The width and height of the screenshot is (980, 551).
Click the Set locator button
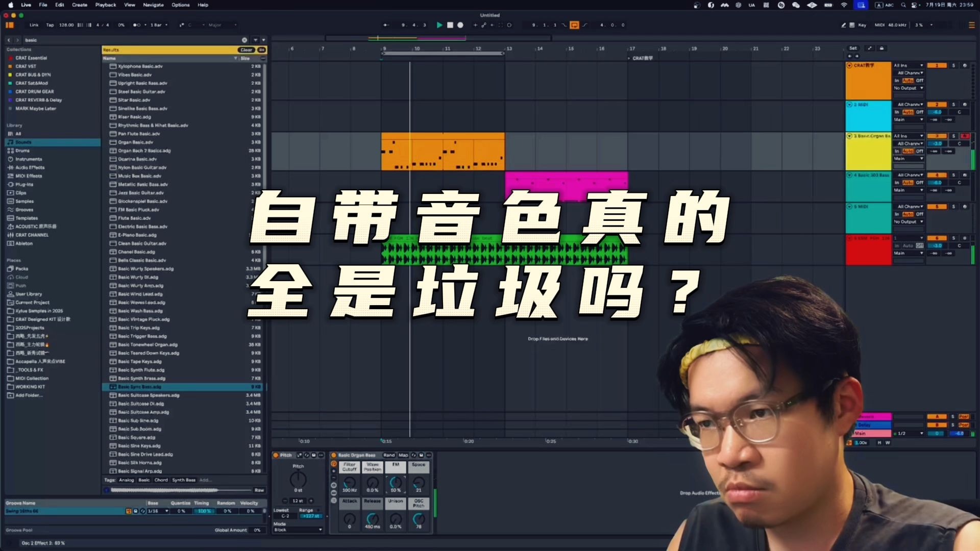coord(853,48)
